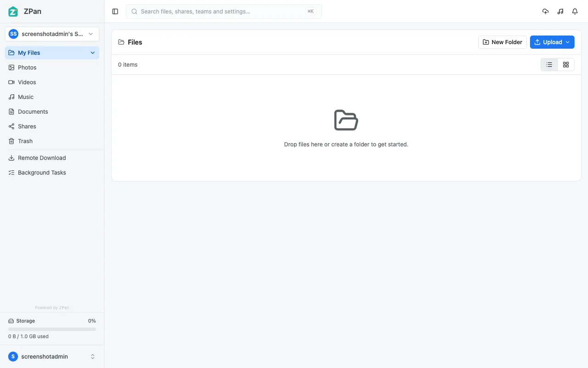This screenshot has height=368, width=588.
Task: Open the Shares section
Action: click(x=52, y=126)
